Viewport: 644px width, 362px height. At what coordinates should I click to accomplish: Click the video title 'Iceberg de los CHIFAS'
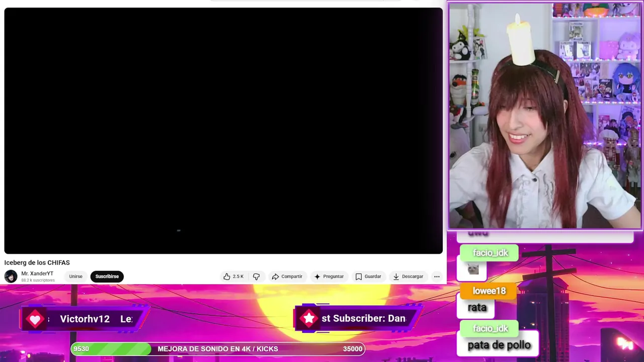pos(37,262)
